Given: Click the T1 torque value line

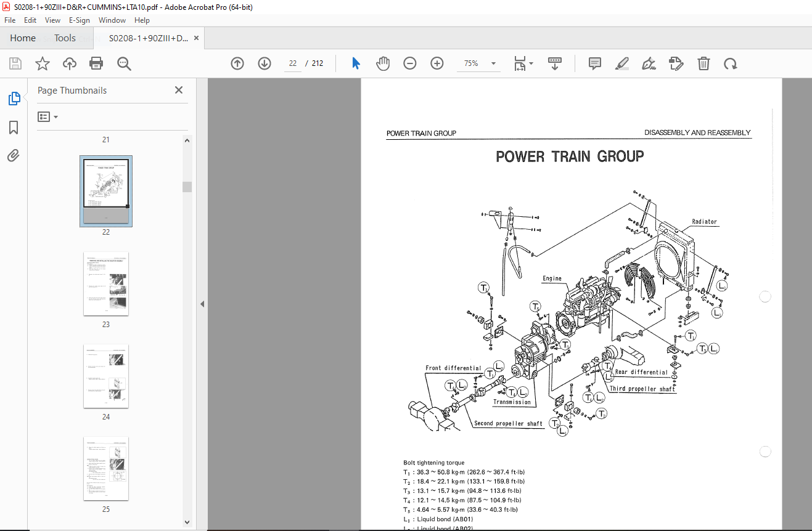Looking at the screenshot, I should [x=464, y=472].
